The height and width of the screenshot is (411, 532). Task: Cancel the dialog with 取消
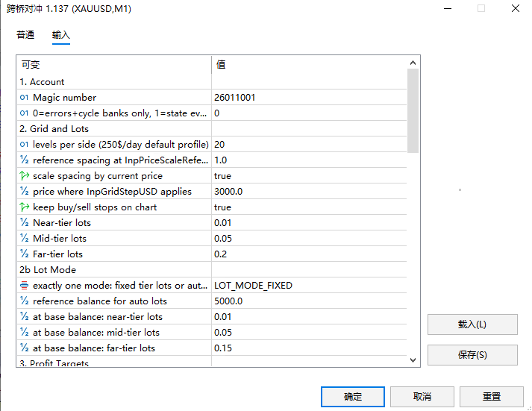point(422,396)
